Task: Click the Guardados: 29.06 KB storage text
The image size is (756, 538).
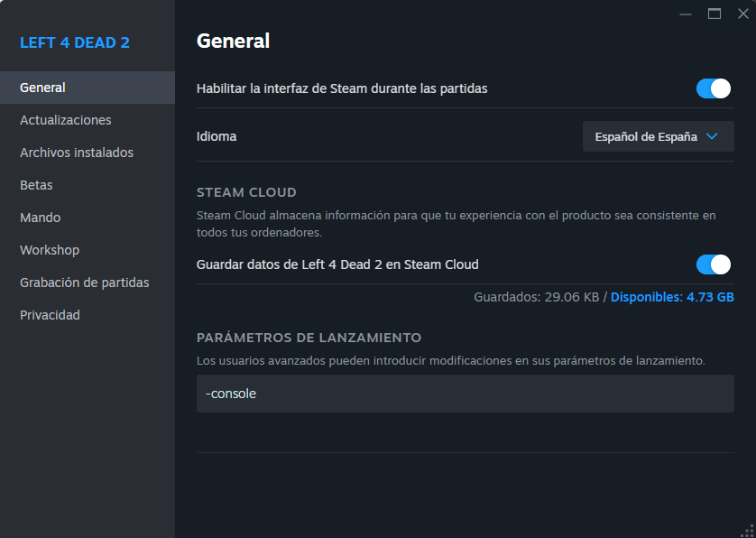Action: pyautogui.click(x=536, y=297)
